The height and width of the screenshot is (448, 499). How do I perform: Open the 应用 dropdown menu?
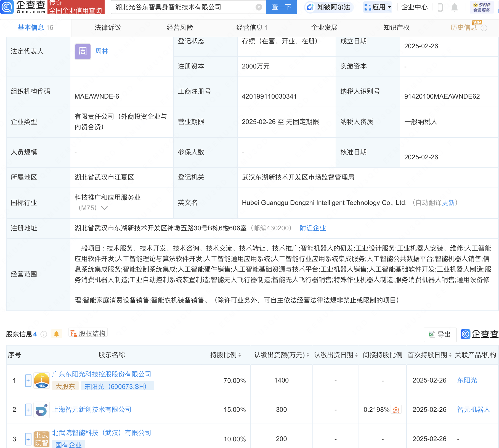378,7
